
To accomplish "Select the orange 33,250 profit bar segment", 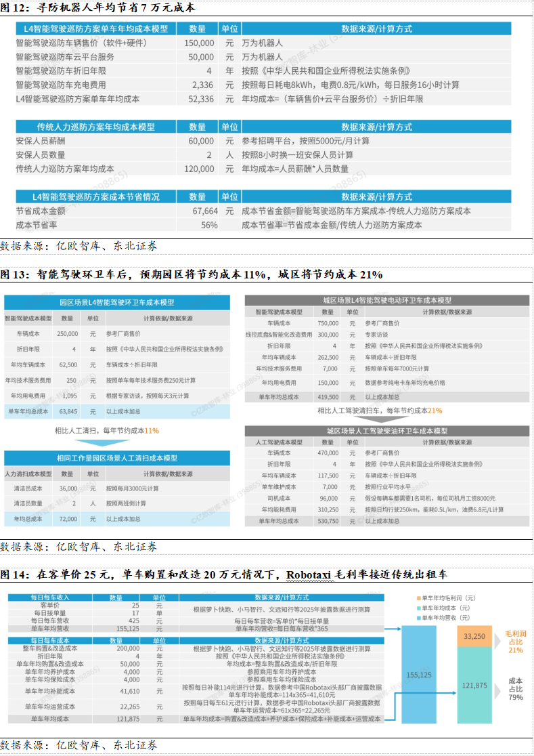I will 474,637.
